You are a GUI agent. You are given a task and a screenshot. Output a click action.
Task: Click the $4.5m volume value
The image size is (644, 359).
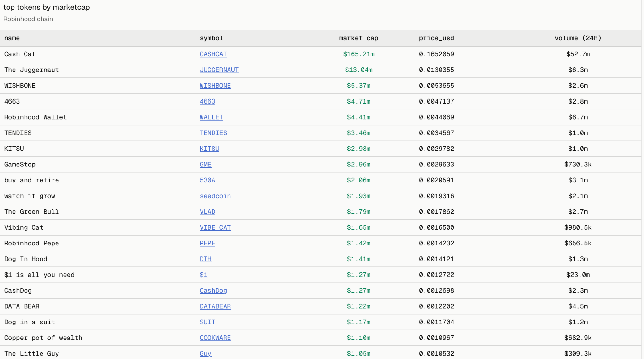coord(578,306)
